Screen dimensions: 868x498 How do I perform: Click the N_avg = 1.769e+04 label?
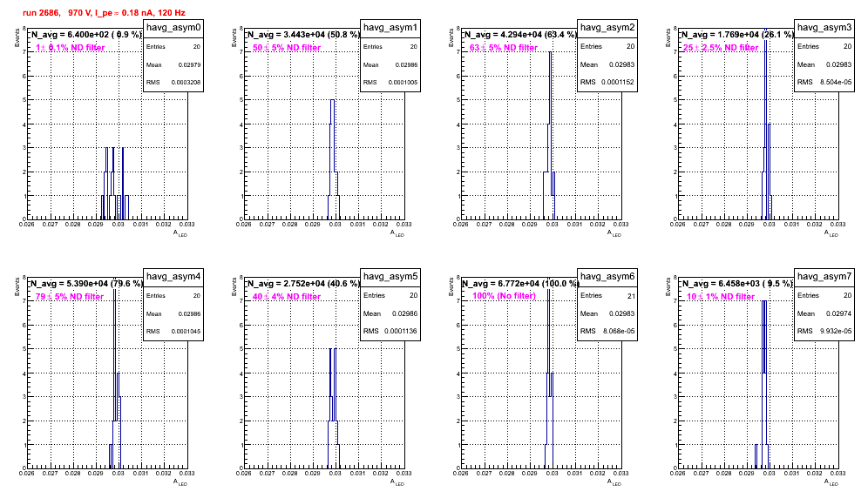(x=736, y=34)
